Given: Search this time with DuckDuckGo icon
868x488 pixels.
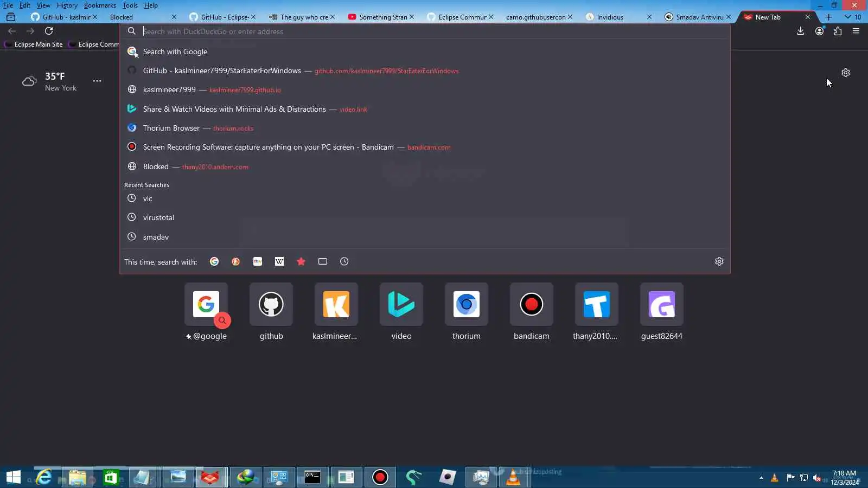Looking at the screenshot, I should coord(235,261).
